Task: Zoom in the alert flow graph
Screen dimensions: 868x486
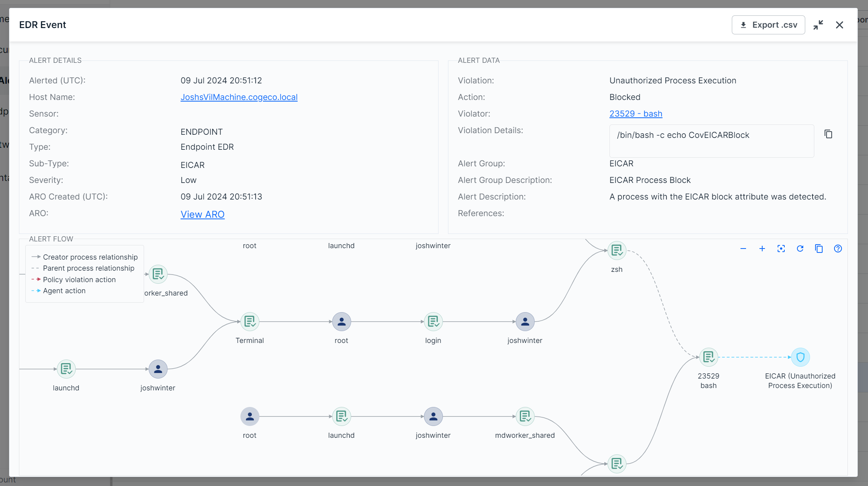Action: (x=762, y=249)
